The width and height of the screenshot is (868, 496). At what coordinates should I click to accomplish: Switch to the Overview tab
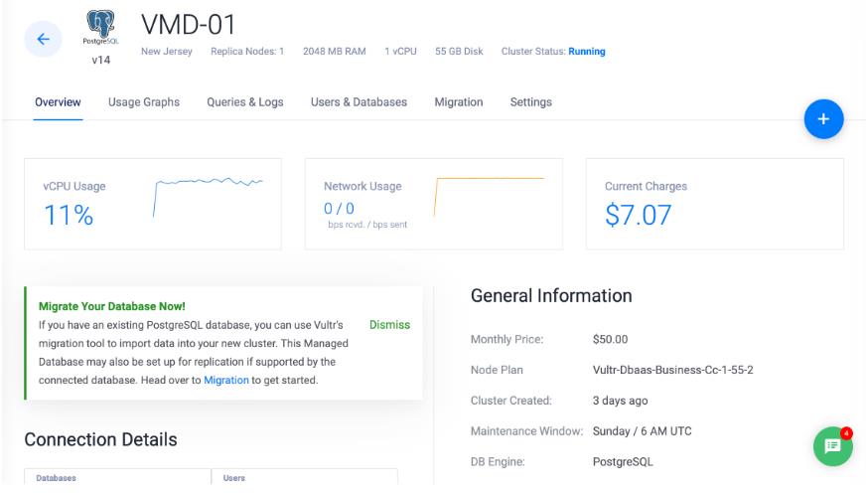(x=58, y=102)
